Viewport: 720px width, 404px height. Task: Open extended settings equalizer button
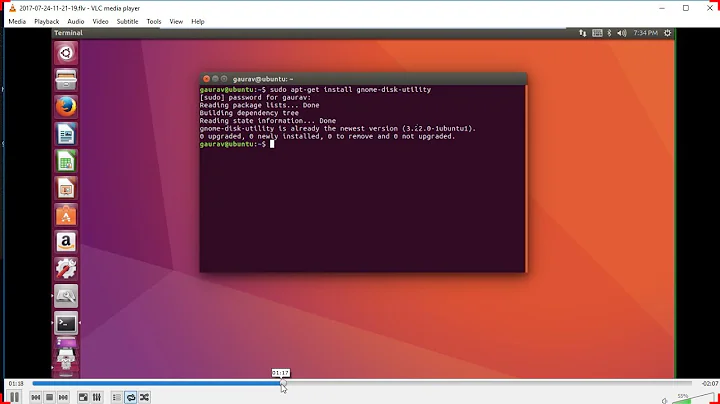point(97,397)
